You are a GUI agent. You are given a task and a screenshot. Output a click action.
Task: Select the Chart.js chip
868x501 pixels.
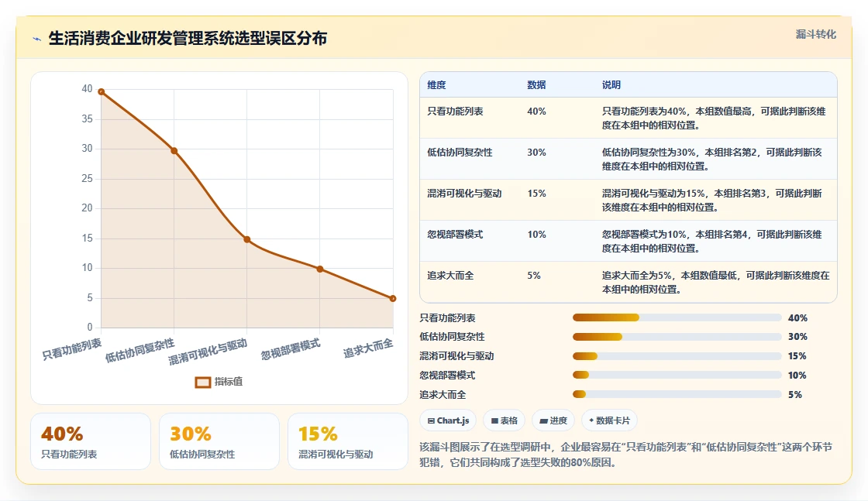449,420
